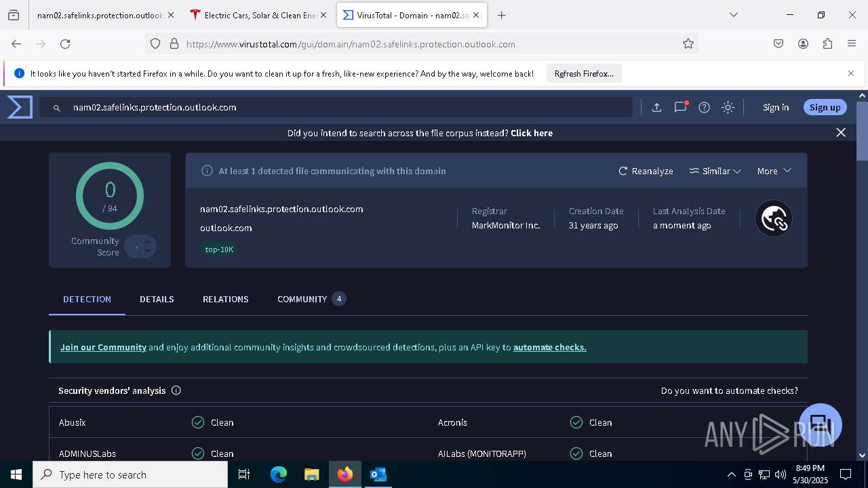Screen dimensions: 868x488
Task: Launch Microsoft Edge from the taskbar
Action: (279, 474)
